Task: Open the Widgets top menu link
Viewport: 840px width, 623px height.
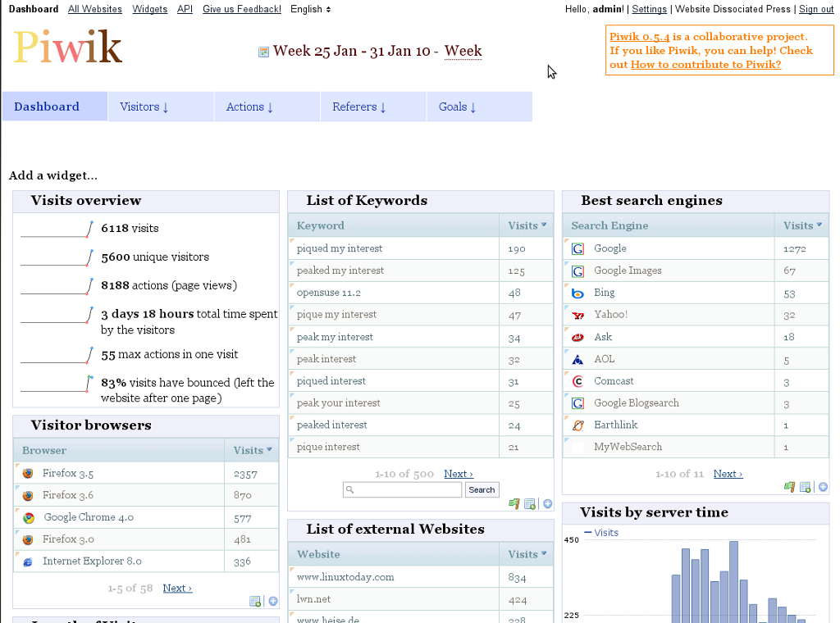Action: 150,9
